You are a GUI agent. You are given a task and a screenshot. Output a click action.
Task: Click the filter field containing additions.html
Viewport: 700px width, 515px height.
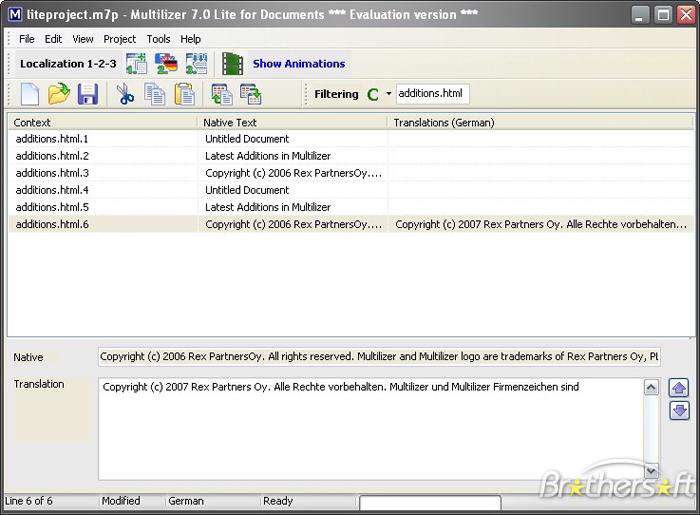[433, 94]
